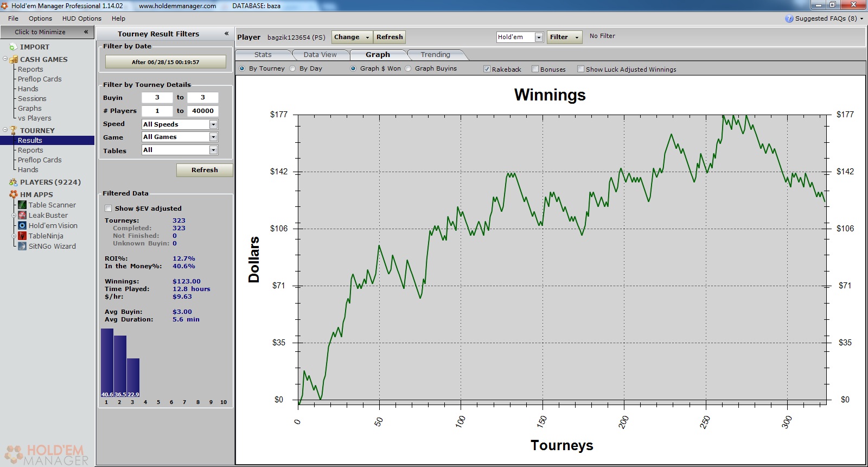Click the Players group icon
This screenshot has height=467, width=868.
point(13,182)
